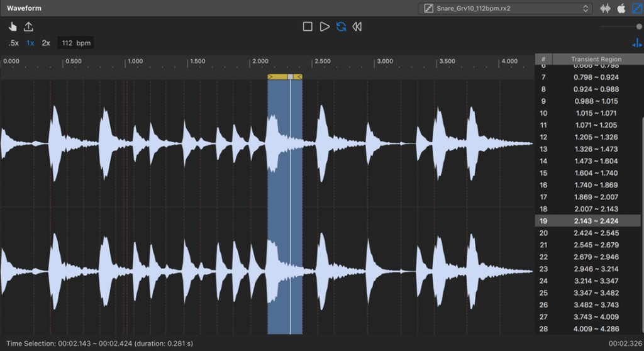644x351 pixels.
Task: Select transient row 14 (1.473 ~ 1.604)
Action: (588, 161)
